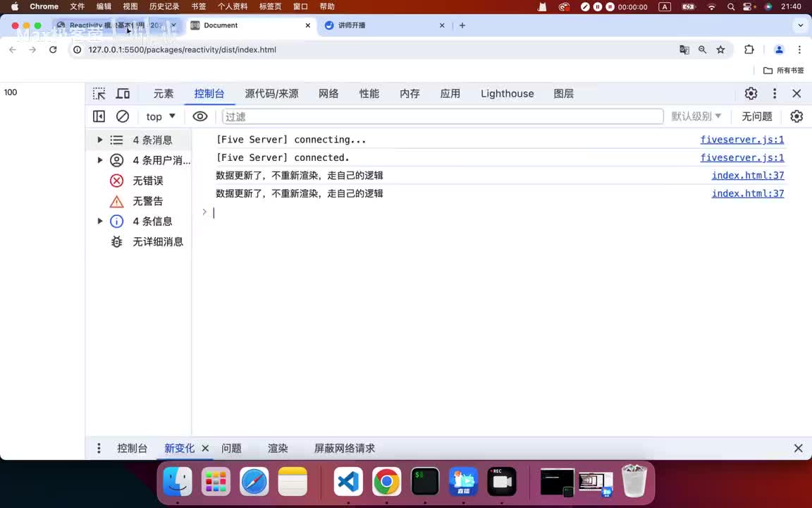Image resolution: width=812 pixels, height=508 pixels.
Task: Switch to the 元素 tab
Action: point(164,94)
